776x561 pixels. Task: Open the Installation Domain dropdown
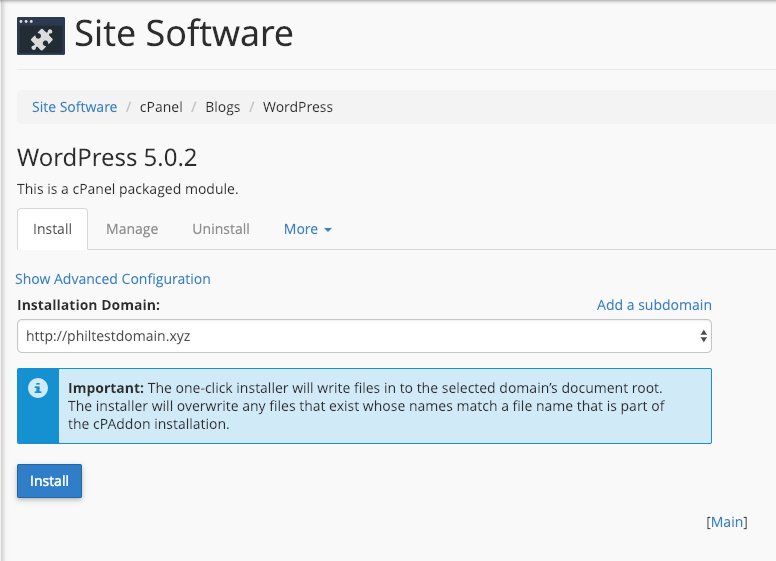[x=363, y=336]
